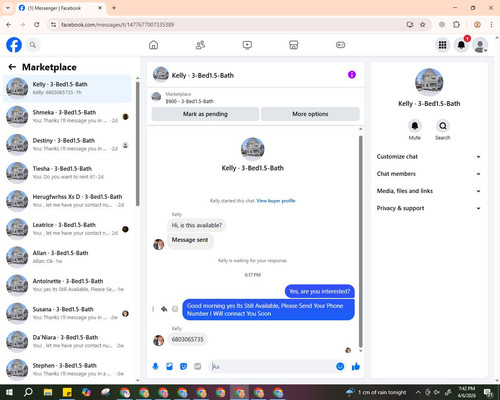Click the chat messages scrollbar
The image size is (500, 400).
coord(360,242)
